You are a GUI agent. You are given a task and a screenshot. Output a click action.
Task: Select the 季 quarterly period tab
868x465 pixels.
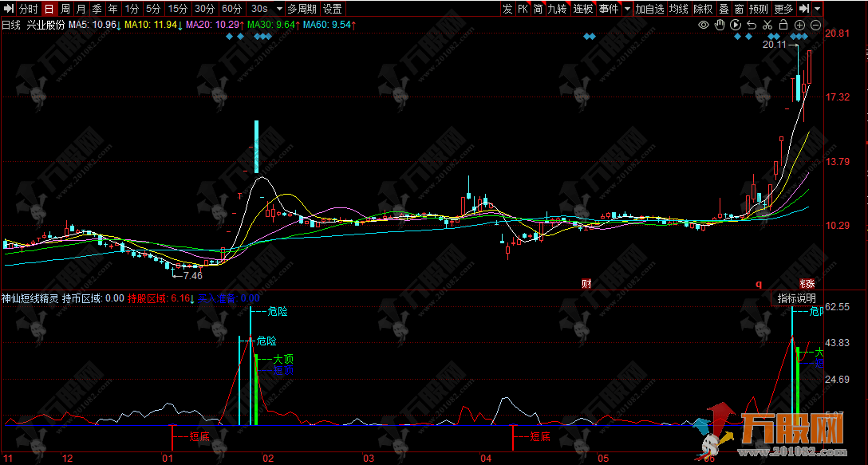(x=97, y=9)
